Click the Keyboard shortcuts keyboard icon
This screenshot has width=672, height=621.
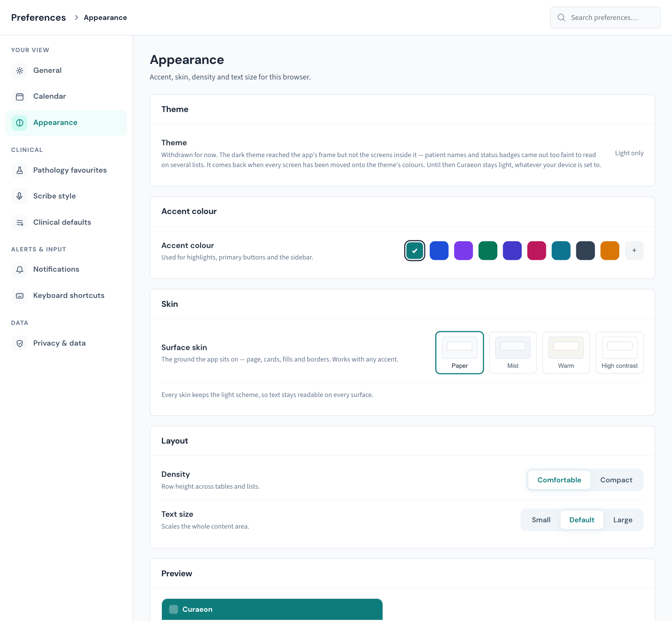tap(20, 296)
